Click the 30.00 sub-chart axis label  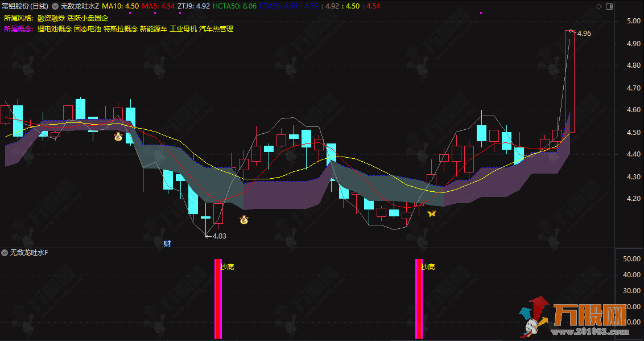click(631, 291)
